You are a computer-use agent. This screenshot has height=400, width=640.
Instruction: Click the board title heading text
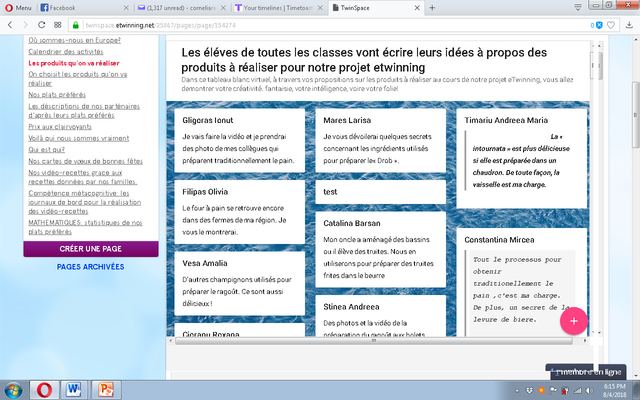point(364,60)
